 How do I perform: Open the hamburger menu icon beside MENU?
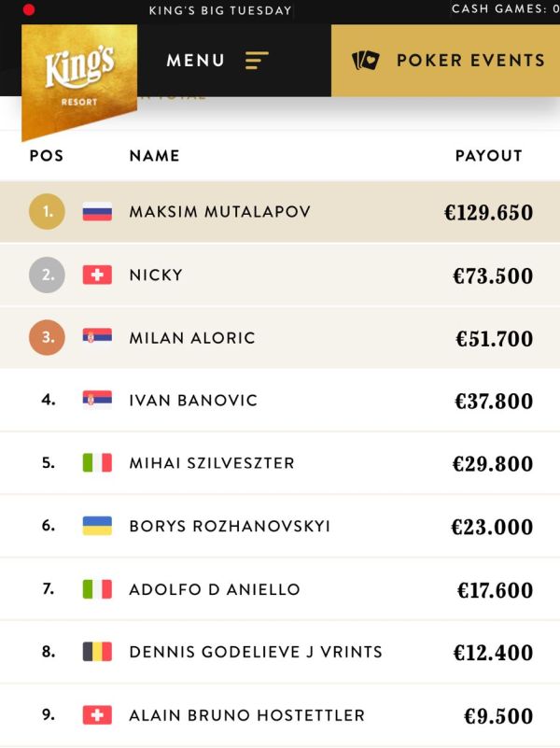click(x=257, y=61)
